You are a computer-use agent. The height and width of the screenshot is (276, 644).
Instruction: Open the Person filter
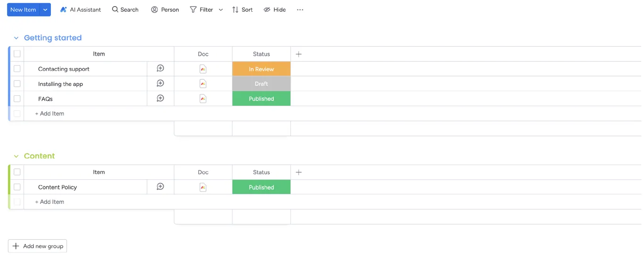click(165, 9)
